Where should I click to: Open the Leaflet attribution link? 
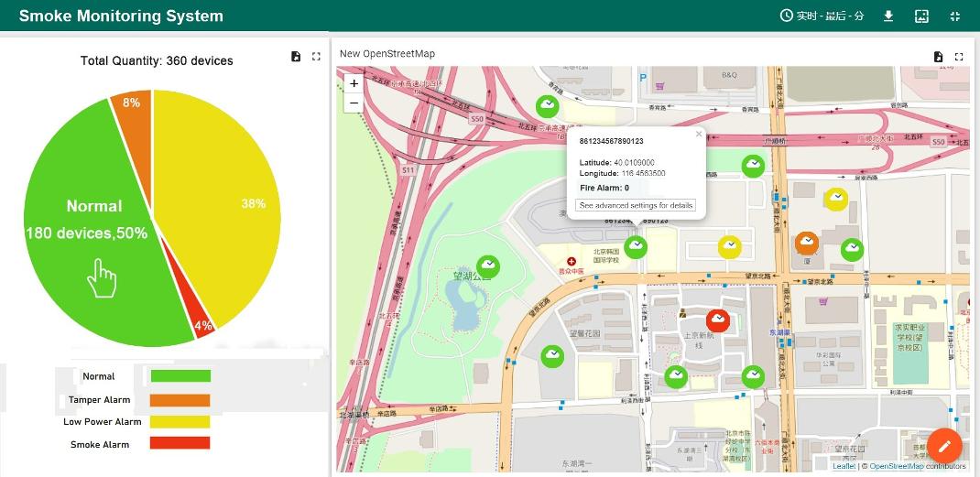click(x=844, y=466)
